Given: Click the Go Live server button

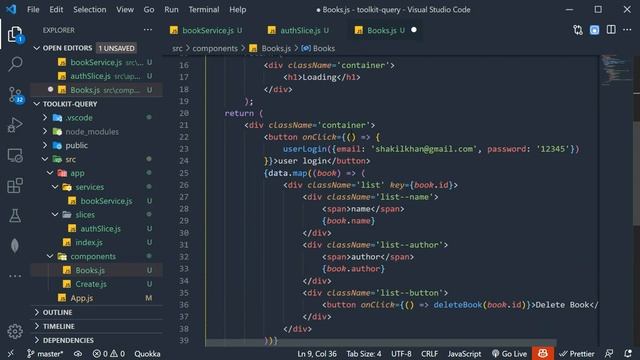Looking at the screenshot, I should tap(509, 353).
